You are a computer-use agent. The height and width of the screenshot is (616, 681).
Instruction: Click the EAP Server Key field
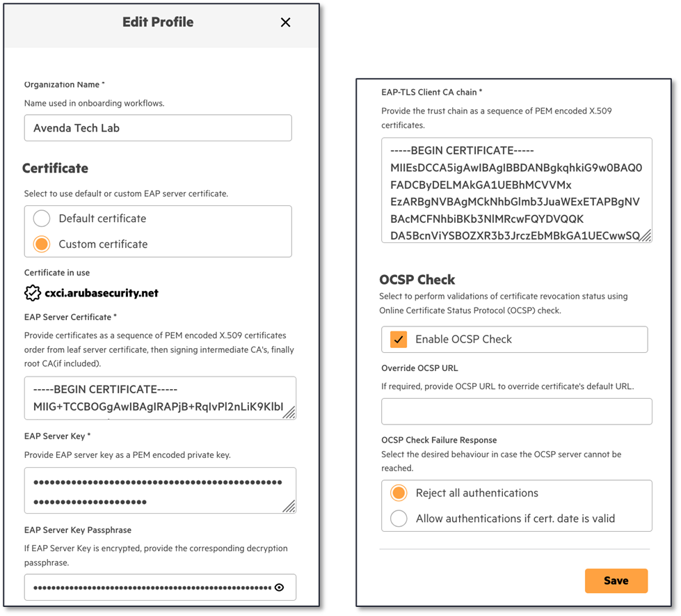153,490
